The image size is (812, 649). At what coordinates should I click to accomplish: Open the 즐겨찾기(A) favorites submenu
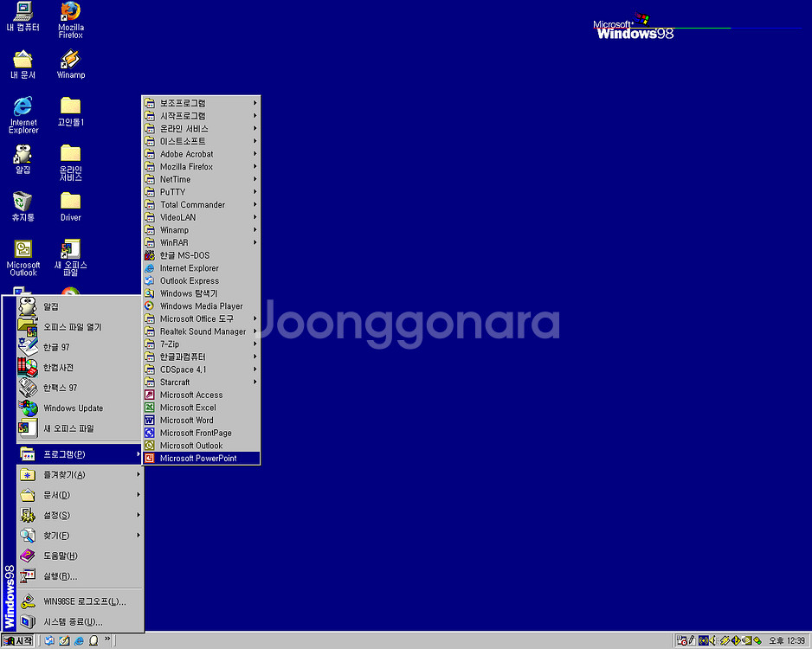[80, 474]
